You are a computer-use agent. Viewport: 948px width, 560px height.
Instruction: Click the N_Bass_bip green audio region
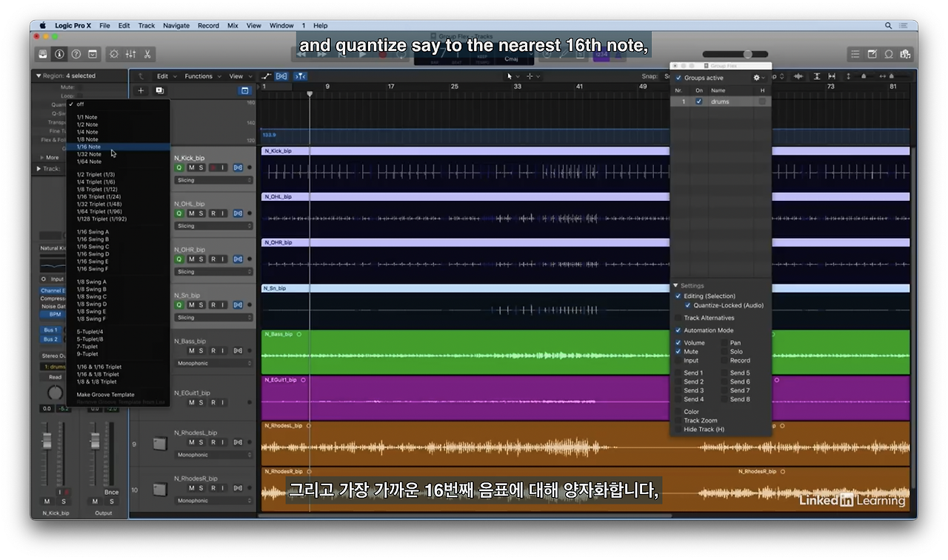[585, 353]
